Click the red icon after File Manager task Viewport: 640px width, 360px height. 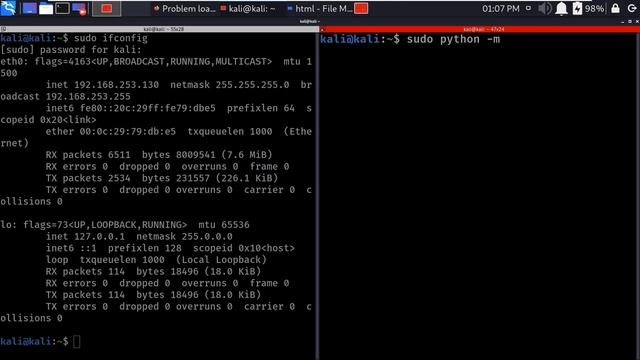pos(361,9)
